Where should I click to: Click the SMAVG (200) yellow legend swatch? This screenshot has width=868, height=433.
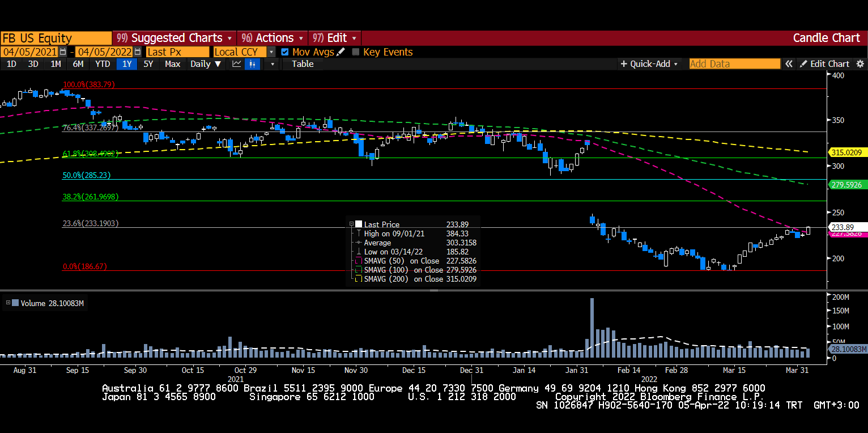358,279
